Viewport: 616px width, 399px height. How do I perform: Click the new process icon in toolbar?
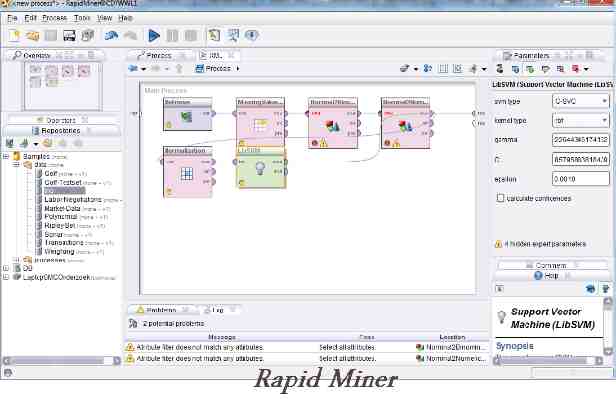click(14, 36)
